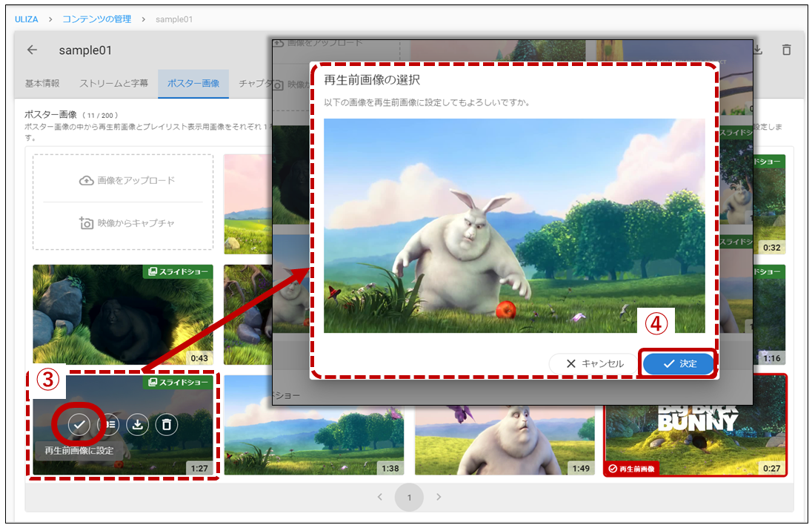The image size is (812, 525).
Task: Click the 再生前画像に設定 tooltip label
Action: coord(79,450)
